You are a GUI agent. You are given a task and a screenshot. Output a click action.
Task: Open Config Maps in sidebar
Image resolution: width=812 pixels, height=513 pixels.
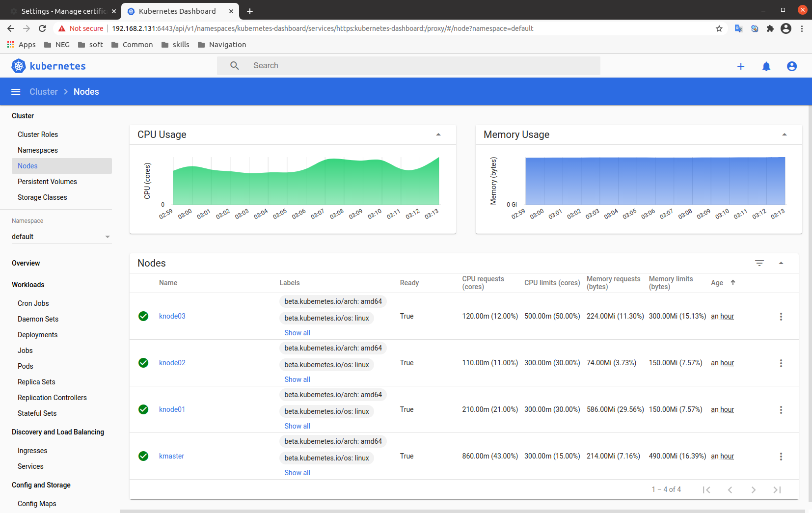tap(37, 504)
